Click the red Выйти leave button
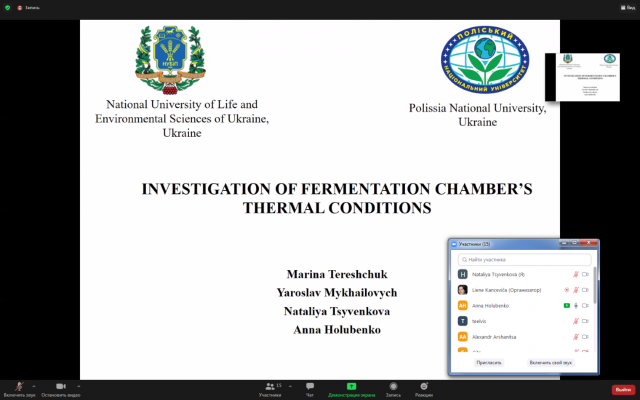This screenshot has height=400, width=640. [x=623, y=390]
